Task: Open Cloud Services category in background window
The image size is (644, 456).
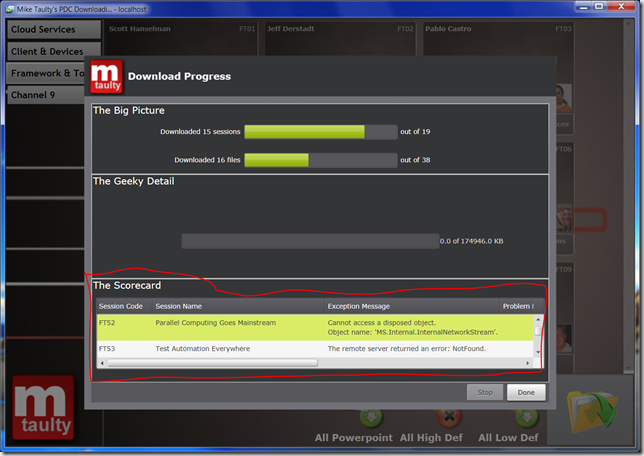Action: (x=54, y=30)
